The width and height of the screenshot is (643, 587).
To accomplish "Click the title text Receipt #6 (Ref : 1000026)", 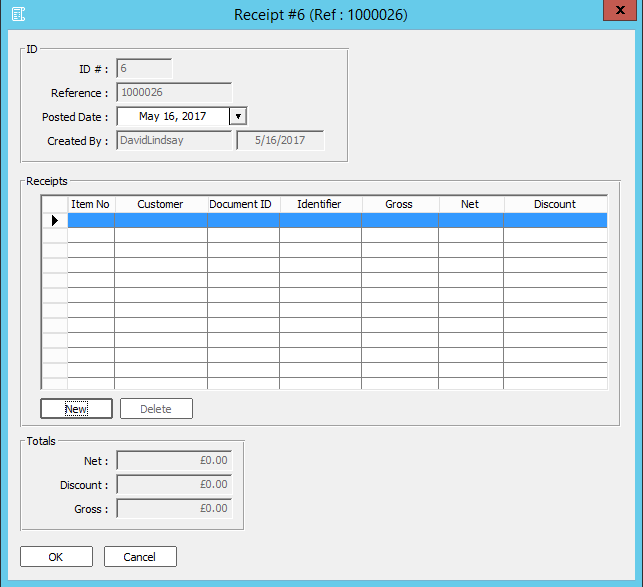I will (321, 15).
